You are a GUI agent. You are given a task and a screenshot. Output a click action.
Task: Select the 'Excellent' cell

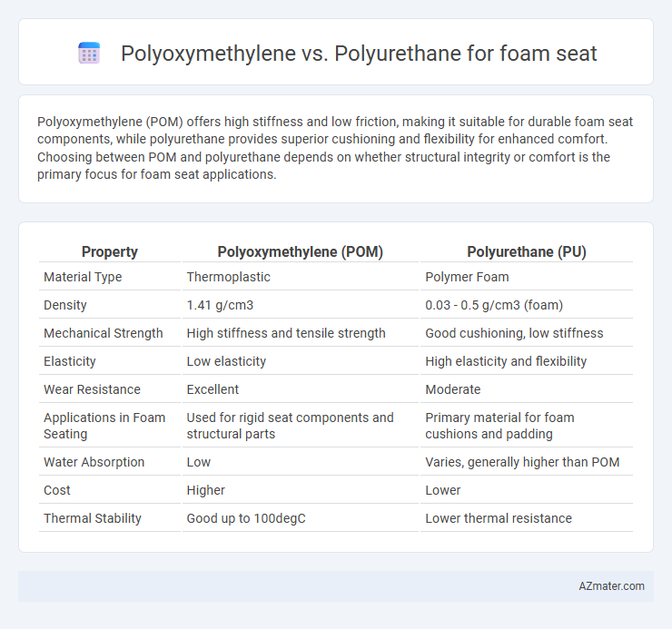coord(212,389)
